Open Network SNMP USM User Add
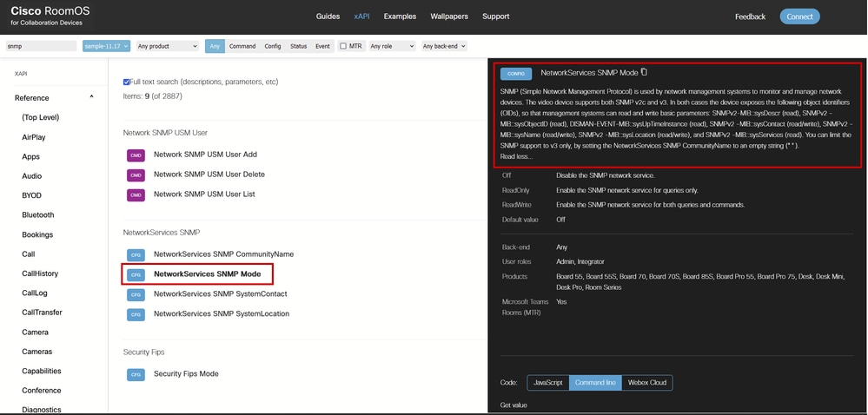 click(x=205, y=155)
